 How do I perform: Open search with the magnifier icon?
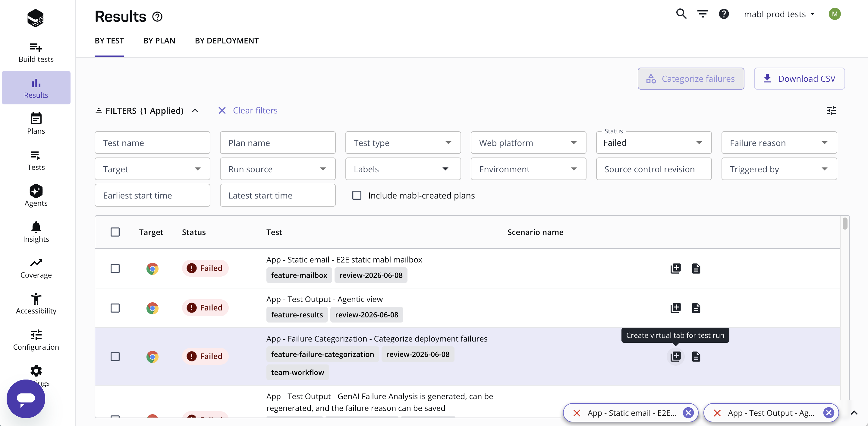pyautogui.click(x=681, y=14)
